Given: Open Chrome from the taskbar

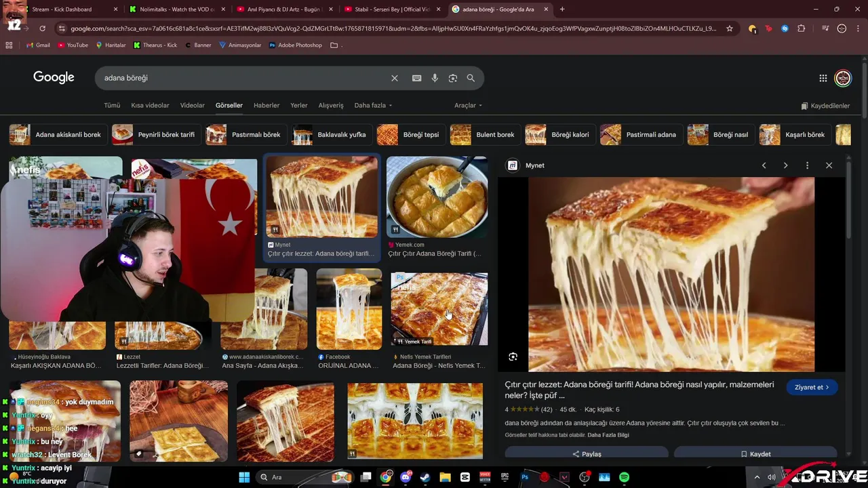Looking at the screenshot, I should pos(386,477).
